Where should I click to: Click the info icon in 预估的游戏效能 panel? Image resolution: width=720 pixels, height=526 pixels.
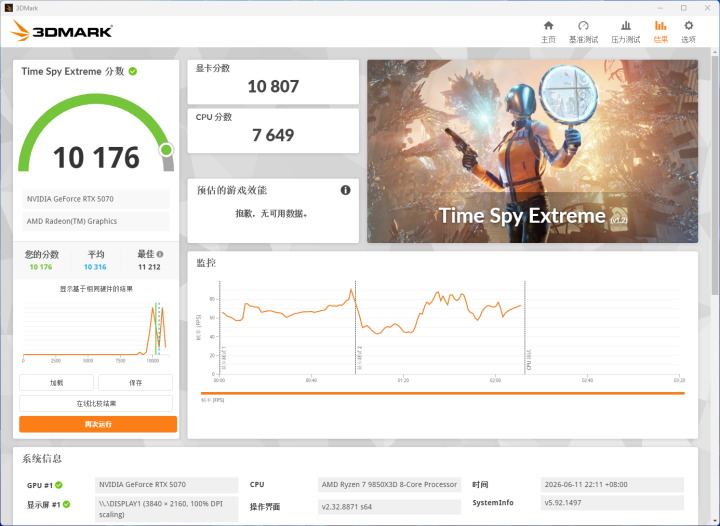tap(345, 190)
